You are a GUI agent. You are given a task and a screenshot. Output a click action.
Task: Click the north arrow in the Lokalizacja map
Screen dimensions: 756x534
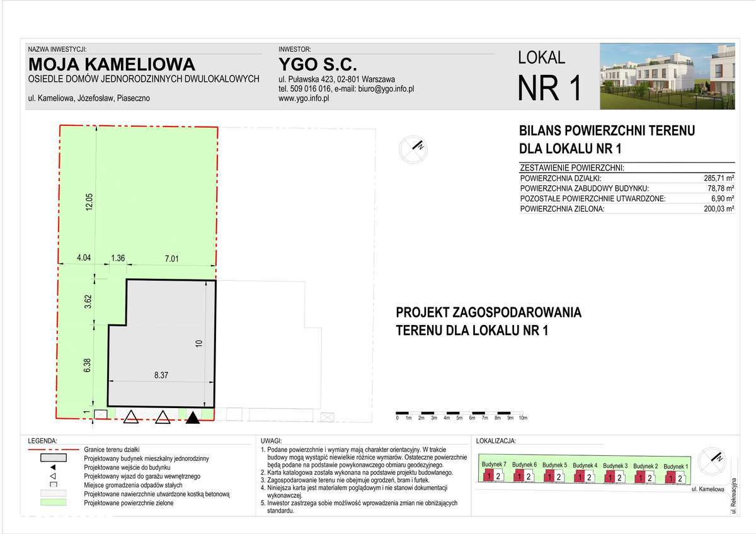(711, 460)
